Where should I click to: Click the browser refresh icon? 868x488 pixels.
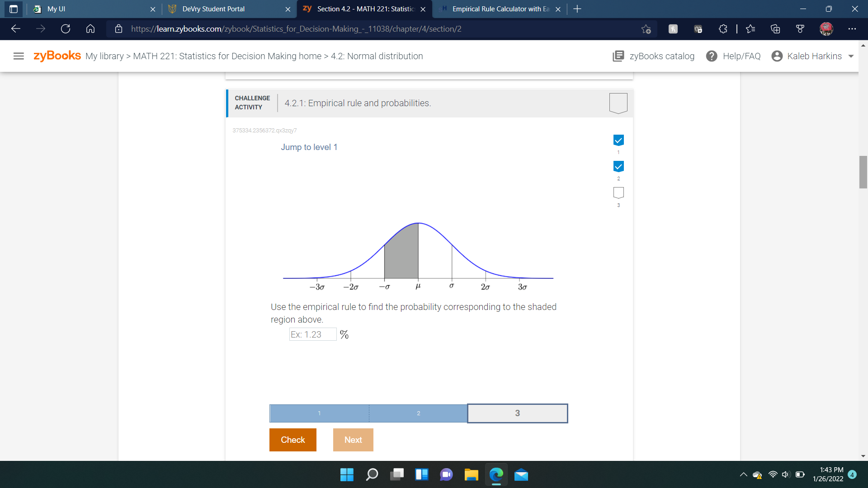[66, 29]
